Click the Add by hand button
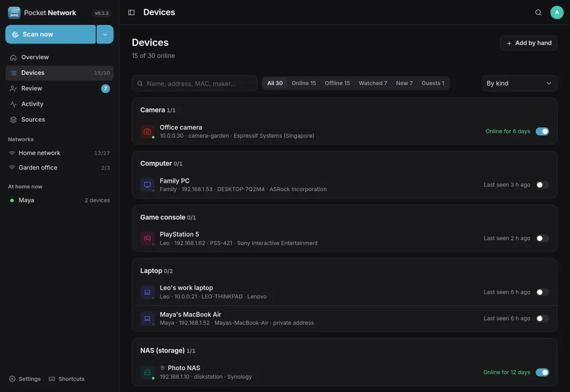The height and width of the screenshot is (392, 570). click(529, 43)
